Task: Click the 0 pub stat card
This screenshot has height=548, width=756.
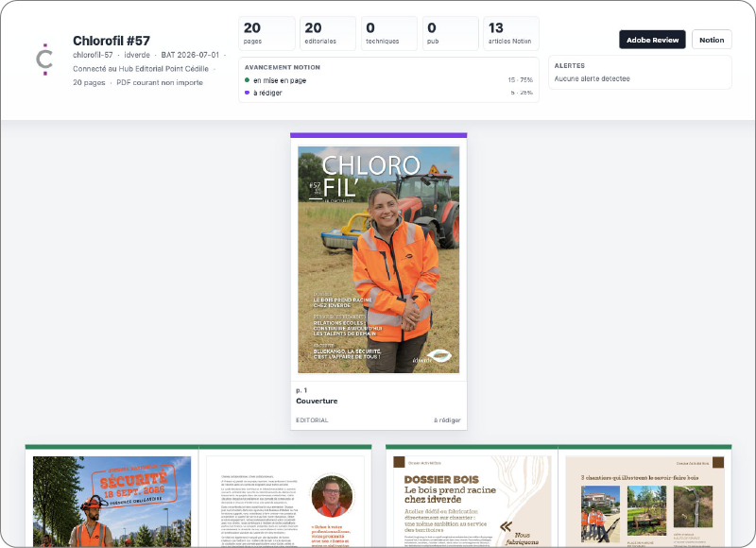Action: [x=451, y=33]
